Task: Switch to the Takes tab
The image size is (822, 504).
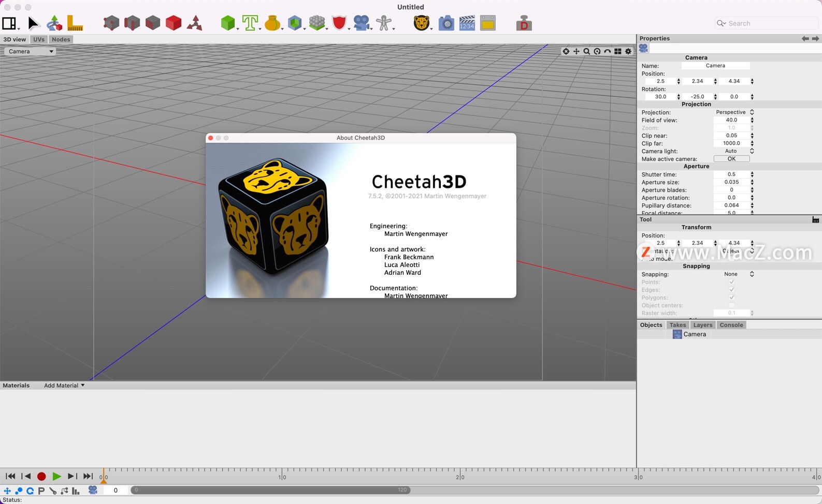Action: click(x=677, y=325)
